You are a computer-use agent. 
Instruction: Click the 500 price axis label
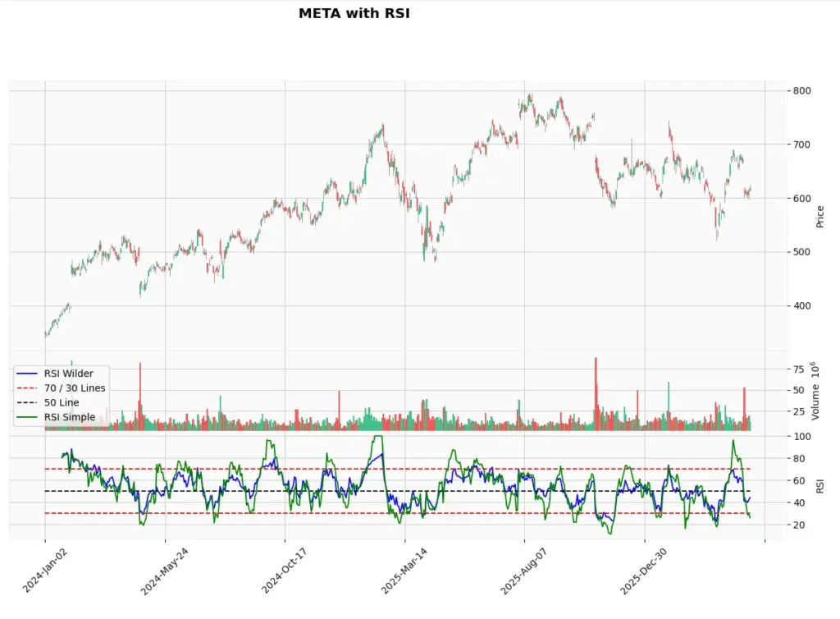click(802, 252)
